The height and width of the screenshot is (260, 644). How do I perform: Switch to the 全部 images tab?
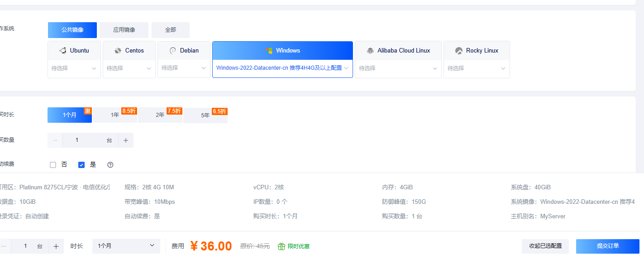171,30
